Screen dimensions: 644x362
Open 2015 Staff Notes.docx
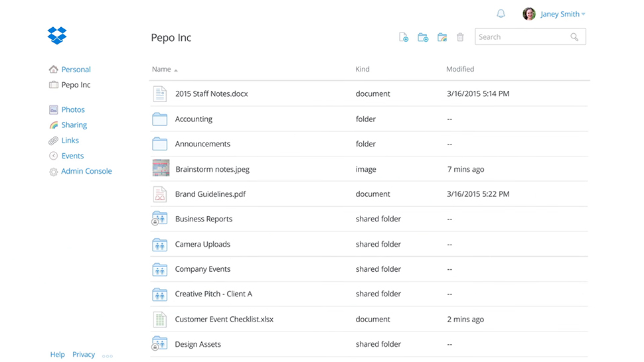click(x=212, y=94)
